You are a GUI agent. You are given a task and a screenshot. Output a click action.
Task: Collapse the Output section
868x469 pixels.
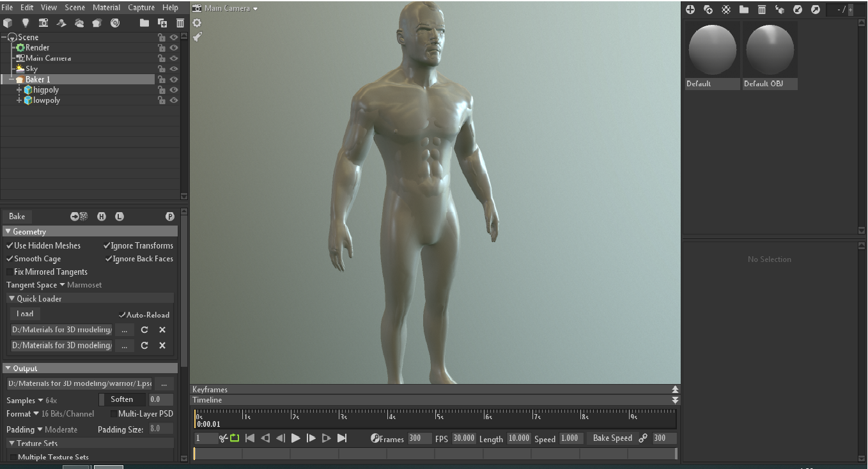8,369
